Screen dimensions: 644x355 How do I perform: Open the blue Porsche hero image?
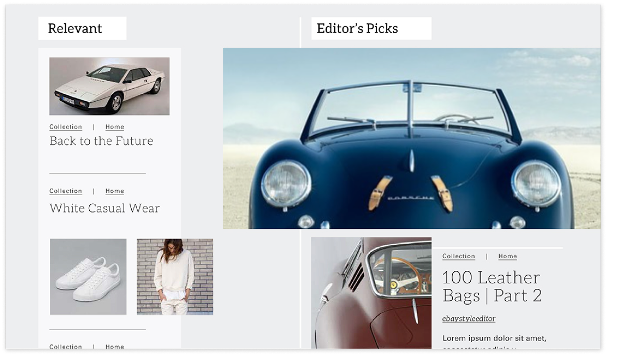pyautogui.click(x=412, y=138)
